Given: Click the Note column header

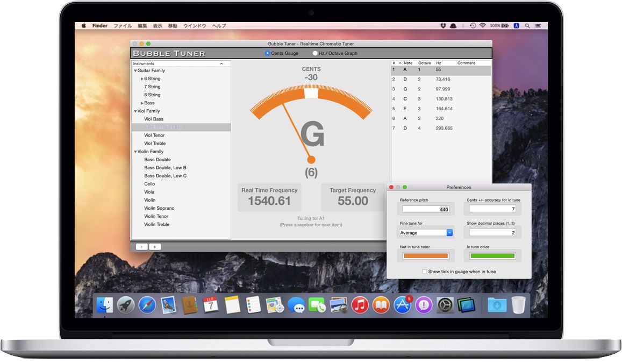Looking at the screenshot, I should pyautogui.click(x=408, y=63).
